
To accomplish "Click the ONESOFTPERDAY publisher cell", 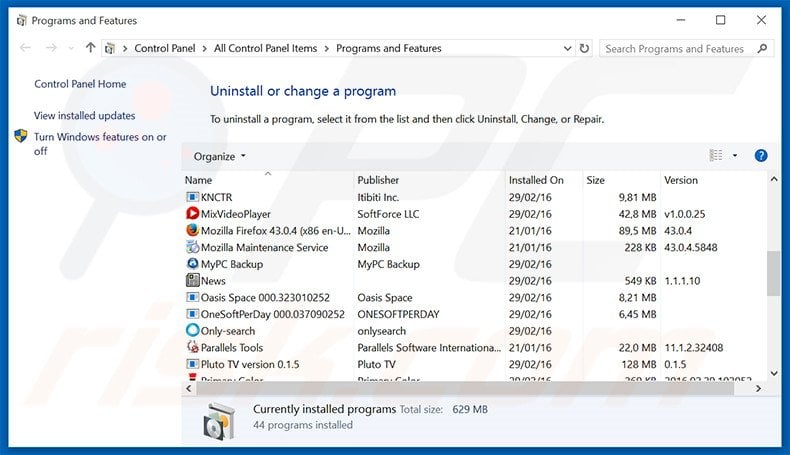I will (398, 314).
